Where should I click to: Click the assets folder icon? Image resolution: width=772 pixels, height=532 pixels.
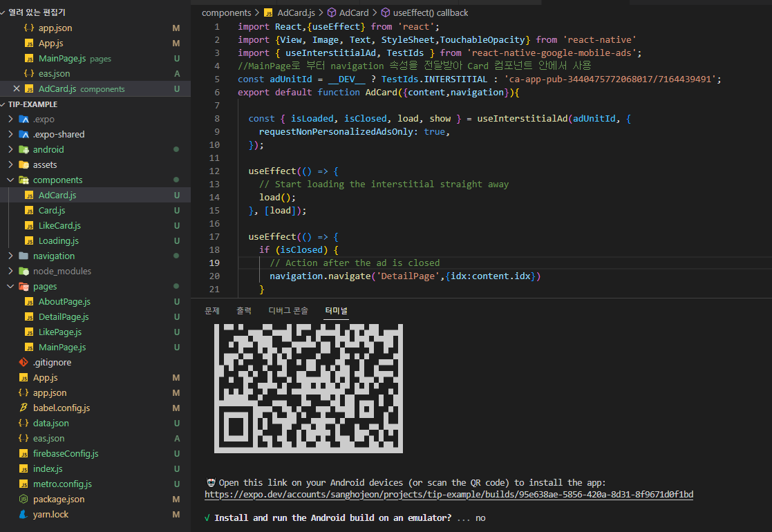click(23, 165)
